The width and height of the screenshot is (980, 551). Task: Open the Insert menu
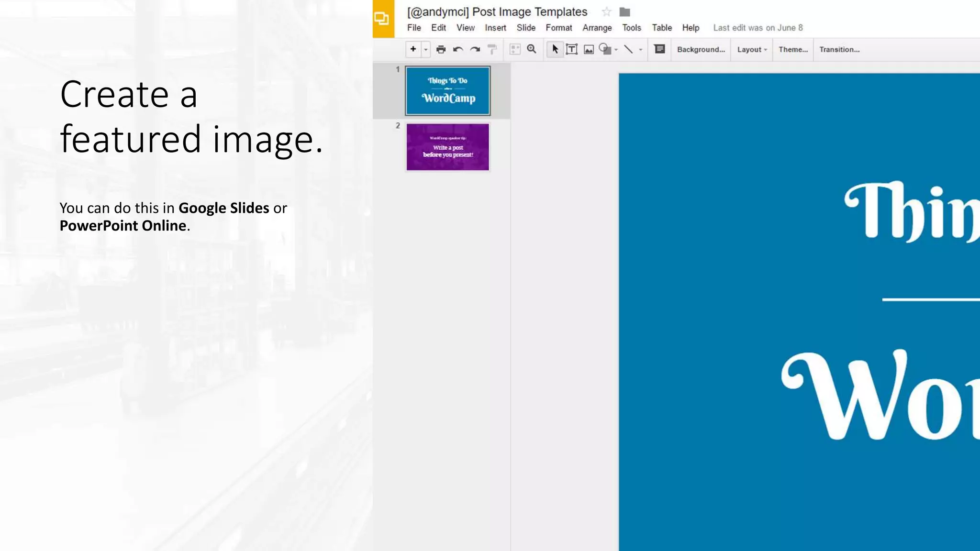tap(495, 28)
